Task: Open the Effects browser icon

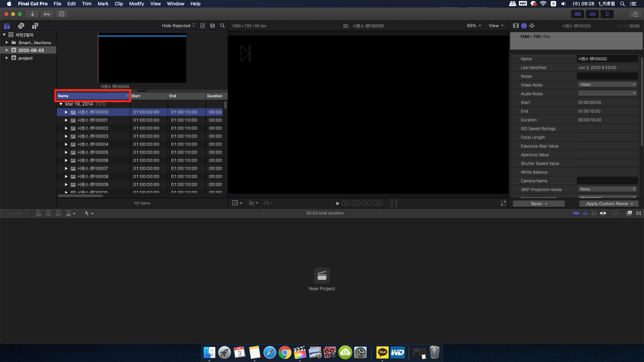Action: (x=629, y=213)
